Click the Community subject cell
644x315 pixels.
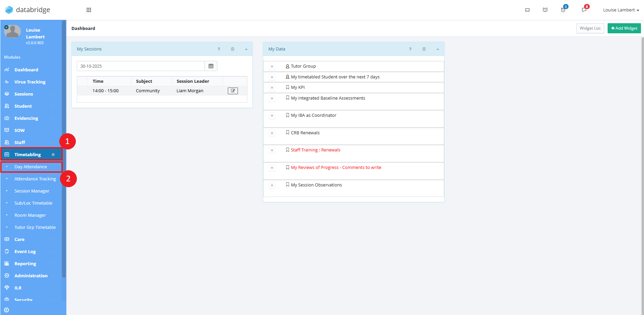pos(148,91)
